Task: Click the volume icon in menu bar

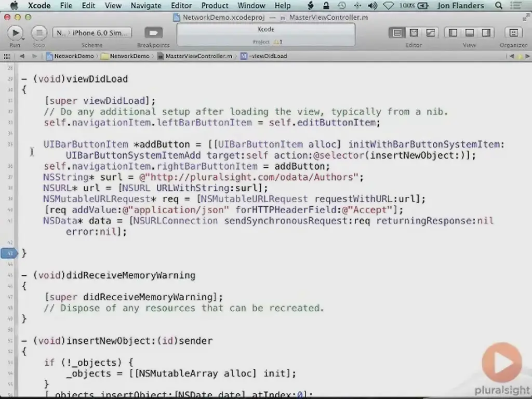Action: (x=373, y=5)
